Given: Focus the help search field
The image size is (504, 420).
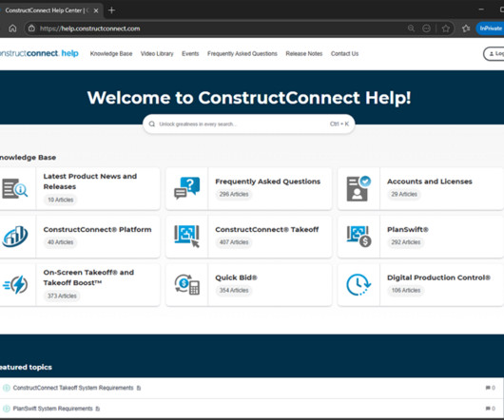Looking at the screenshot, I should pyautogui.click(x=249, y=124).
